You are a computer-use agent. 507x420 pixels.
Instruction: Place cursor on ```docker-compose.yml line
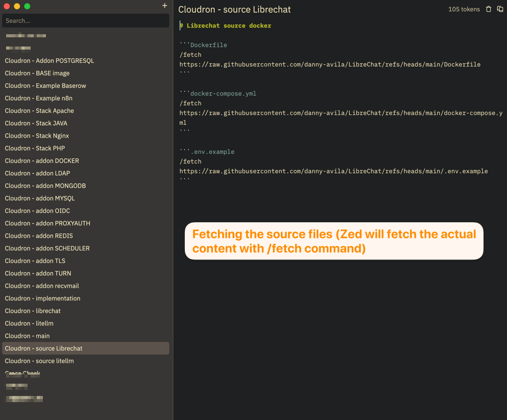click(x=218, y=94)
